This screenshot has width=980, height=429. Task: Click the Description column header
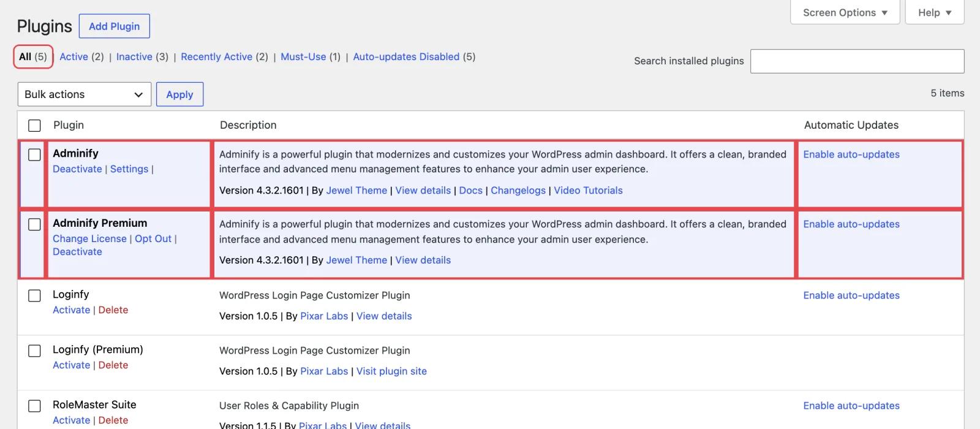coord(248,125)
